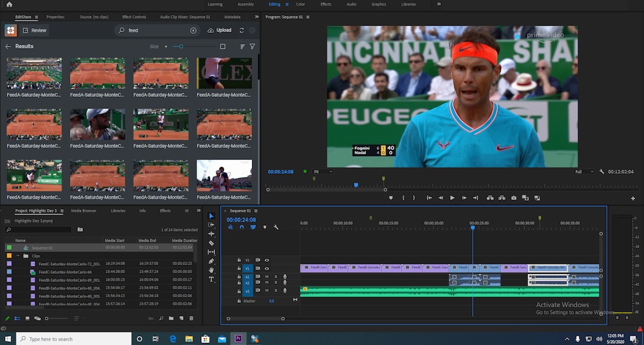Screen dimensions: 644x345
Task: Adjust Project panel thumbnail zoom slider
Action: tap(47, 319)
